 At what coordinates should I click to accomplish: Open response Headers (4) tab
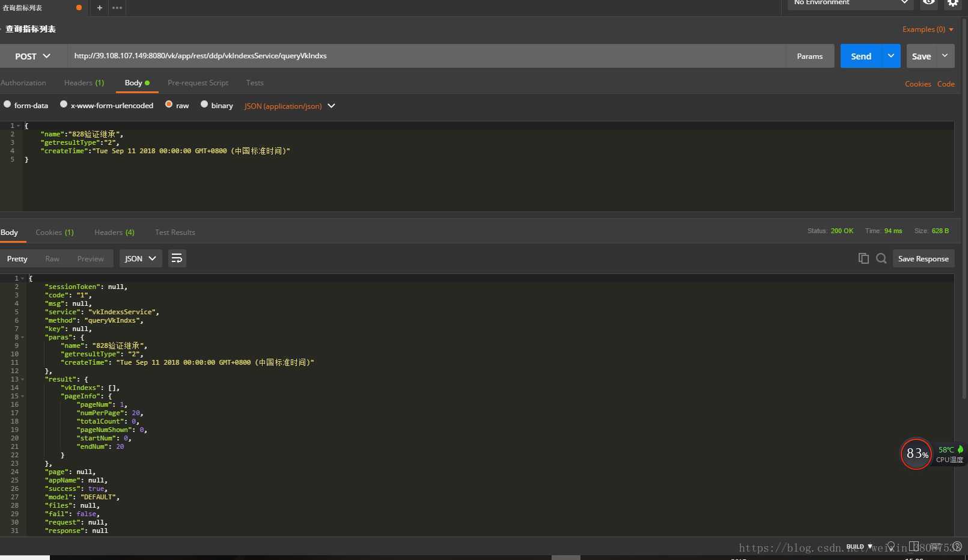coord(114,233)
